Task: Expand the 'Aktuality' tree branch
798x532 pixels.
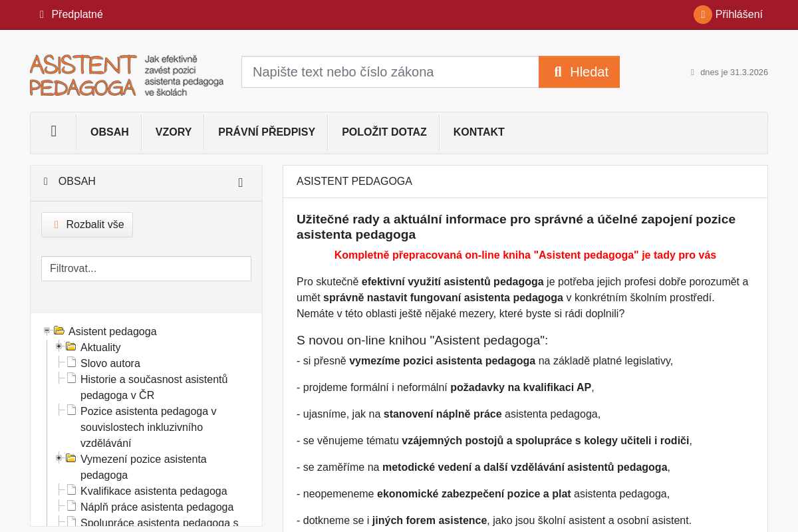Action: click(59, 346)
